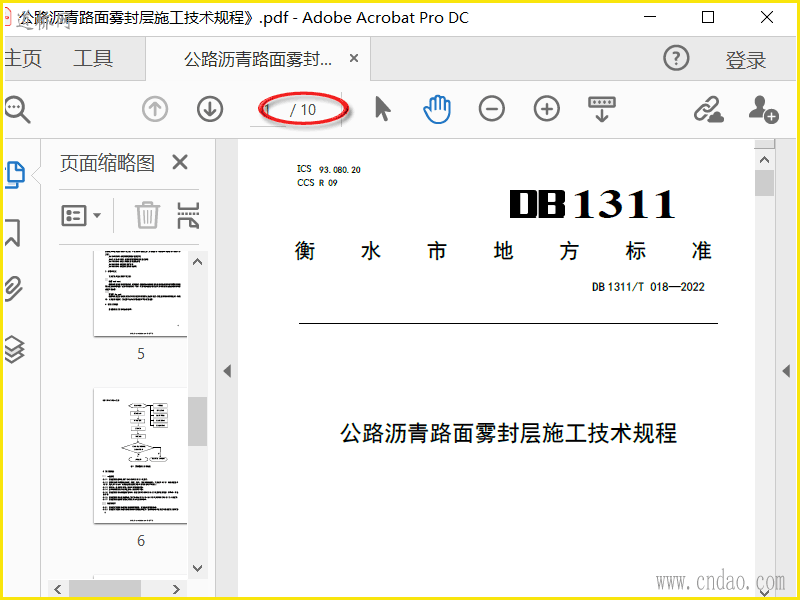800x600 pixels.
Task: Click thumbnail panel scroll-down arrow
Action: tap(197, 568)
